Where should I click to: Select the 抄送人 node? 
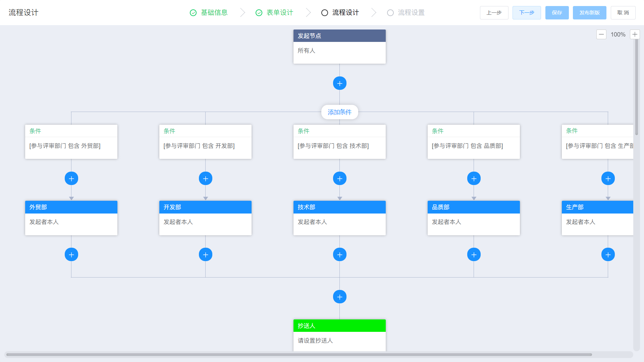(x=339, y=335)
